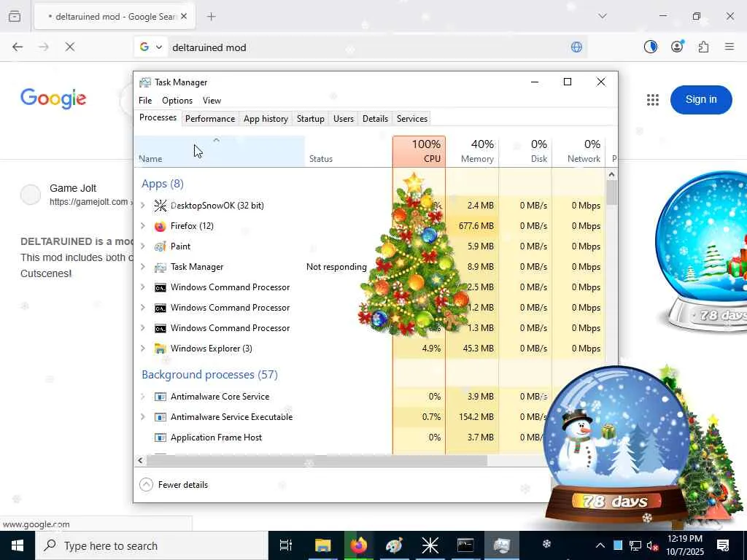Sort processes by Status column
747x560 pixels.
[349, 152]
